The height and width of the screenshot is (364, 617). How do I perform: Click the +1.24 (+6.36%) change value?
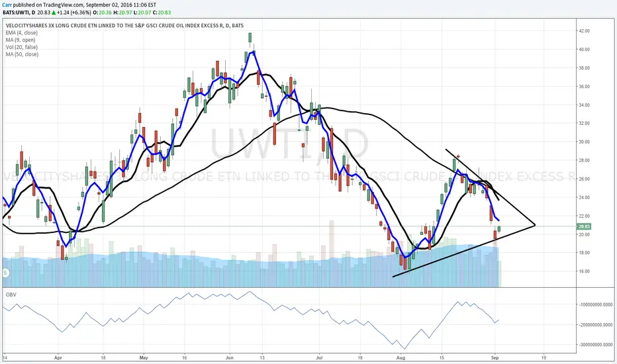pos(75,13)
